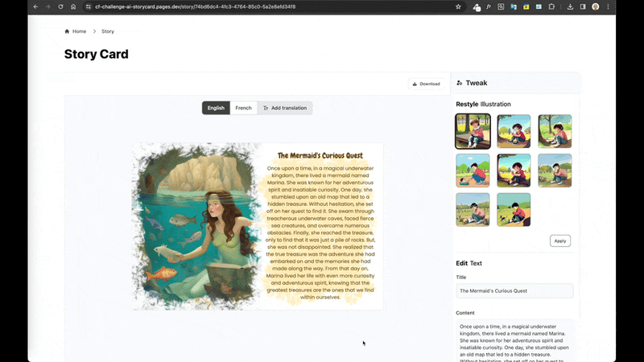
Task: Click the browser back arrow
Action: 35,6
